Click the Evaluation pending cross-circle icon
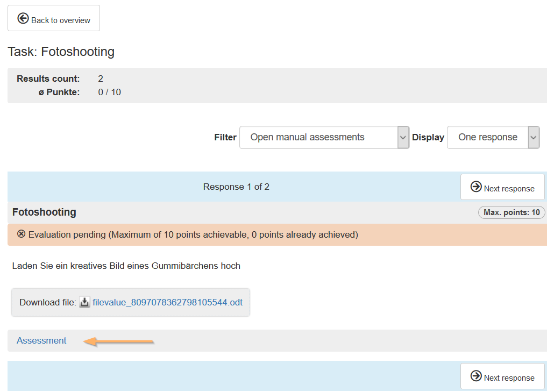Viewport: 547px width, 392px height. click(22, 234)
